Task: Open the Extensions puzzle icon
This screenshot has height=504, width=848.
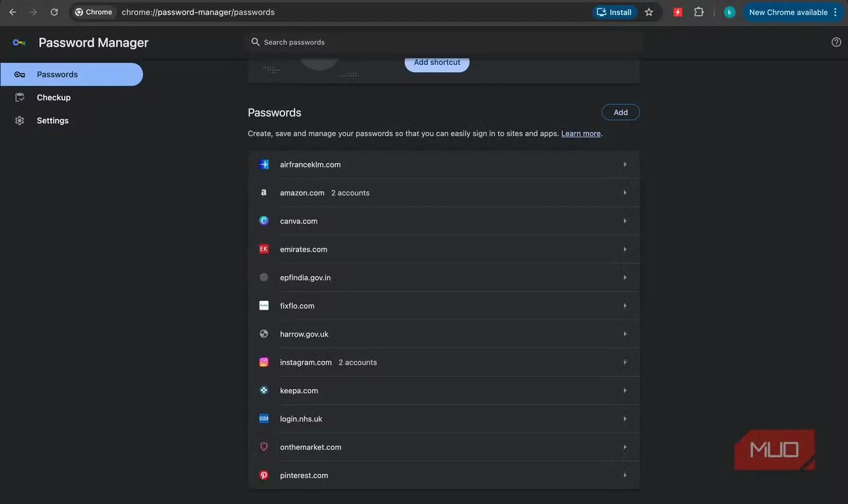Action: pos(699,12)
